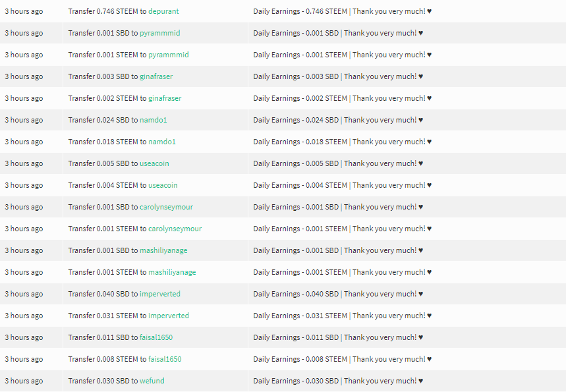Screen dimensions: 566x392
Task: Open mashiliyanage link in 0.001 STEEM transfer
Action: pyautogui.click(x=172, y=272)
